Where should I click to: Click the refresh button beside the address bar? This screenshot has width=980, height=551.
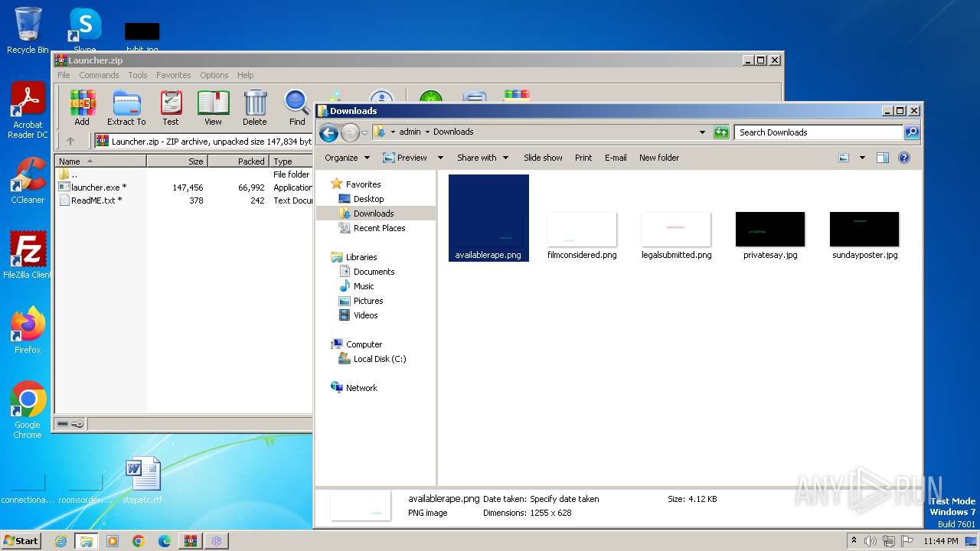coord(721,132)
